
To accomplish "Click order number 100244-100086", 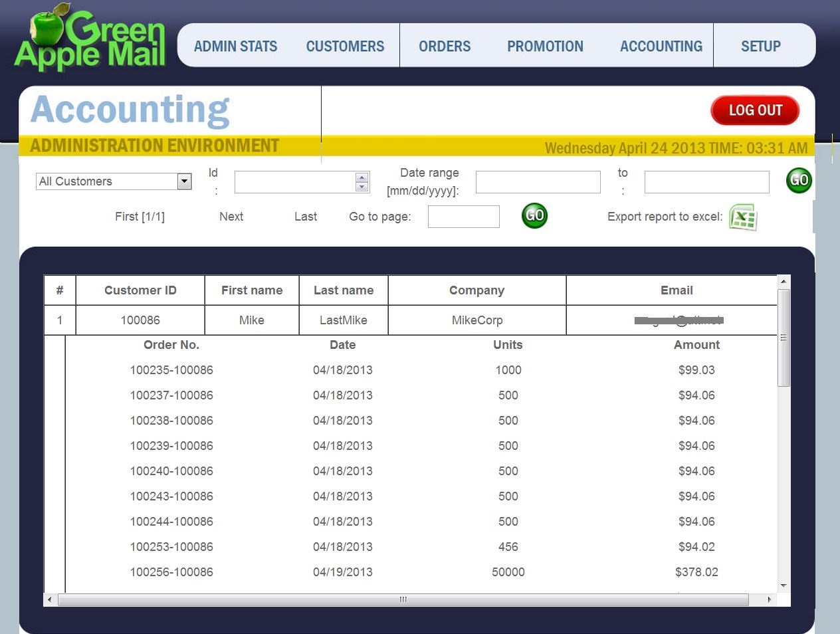I will [x=171, y=522].
